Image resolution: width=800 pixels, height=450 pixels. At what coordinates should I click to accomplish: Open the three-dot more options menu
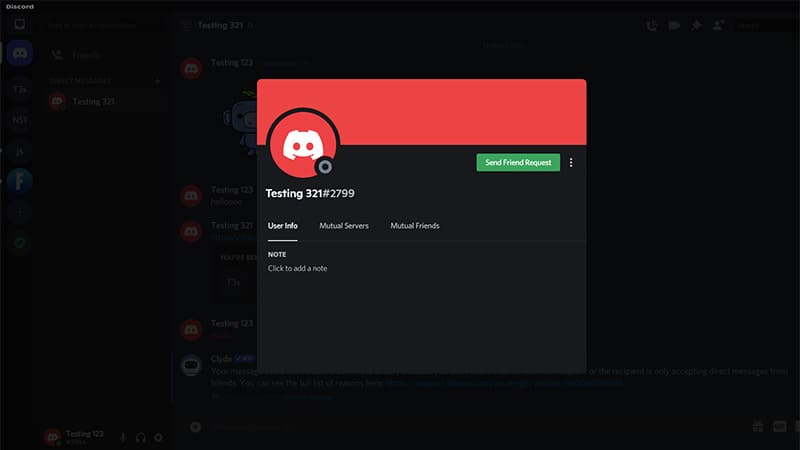point(571,162)
